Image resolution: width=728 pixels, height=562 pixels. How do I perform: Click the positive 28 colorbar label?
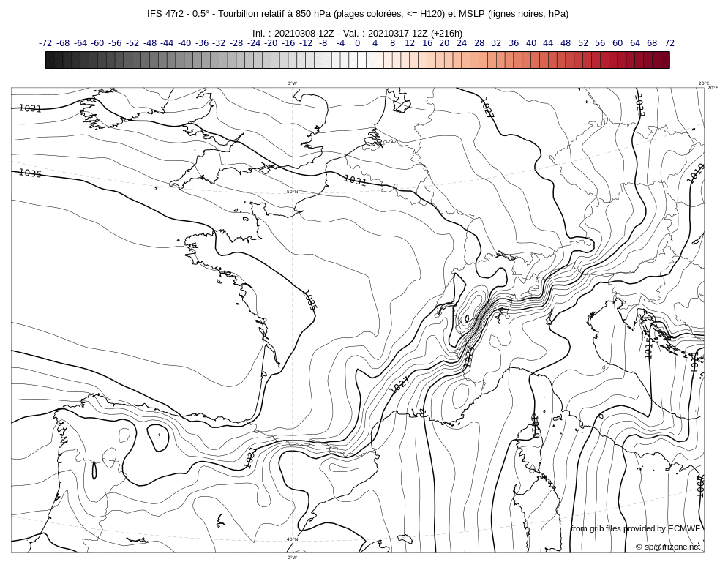[479, 43]
